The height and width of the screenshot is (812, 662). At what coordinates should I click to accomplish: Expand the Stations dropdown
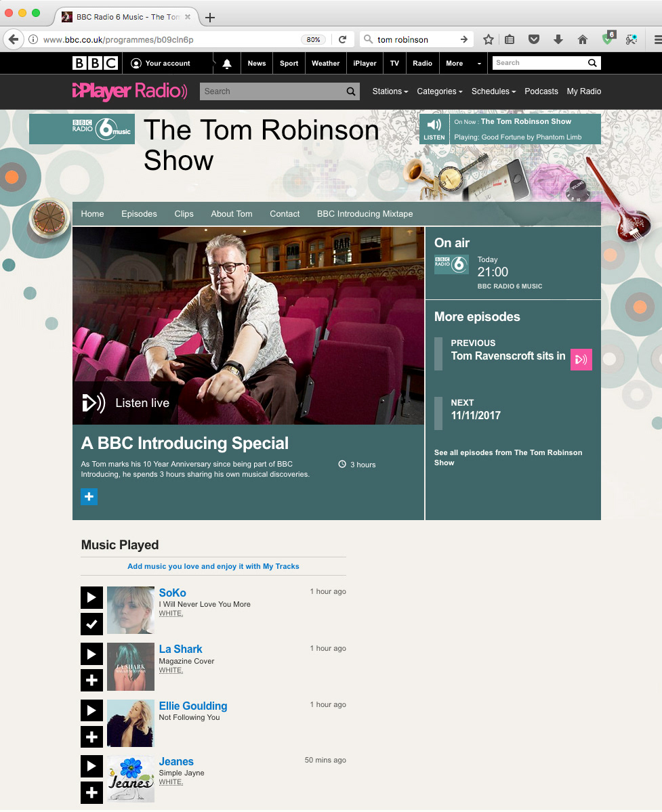[390, 91]
